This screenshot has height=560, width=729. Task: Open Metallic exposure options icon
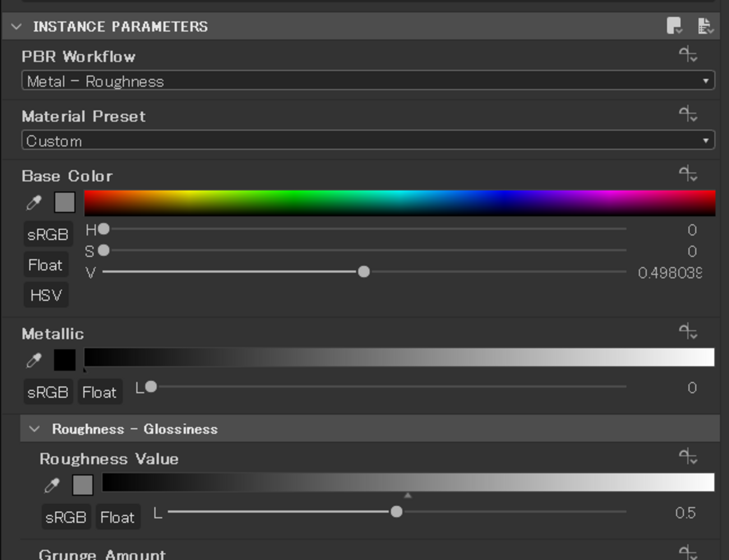[x=688, y=332]
